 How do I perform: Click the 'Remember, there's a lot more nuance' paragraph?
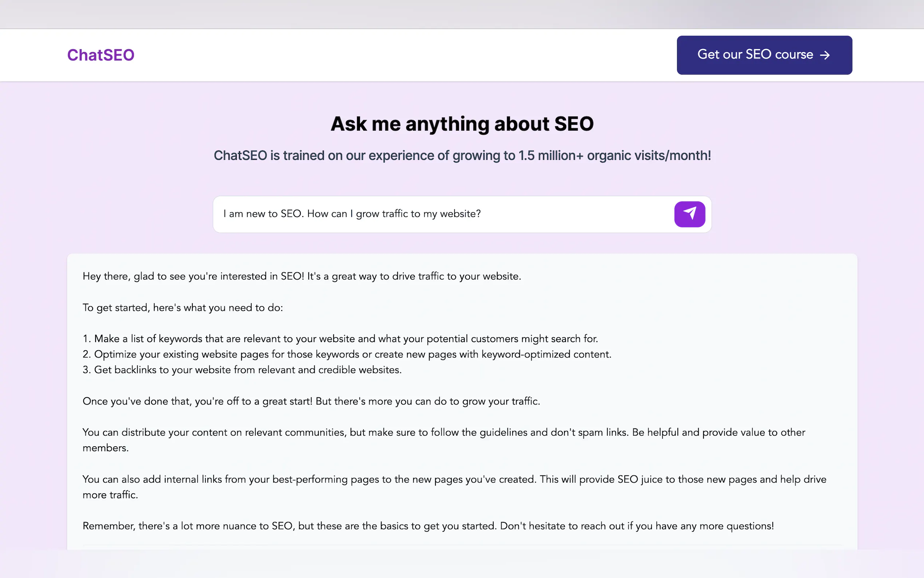(428, 526)
